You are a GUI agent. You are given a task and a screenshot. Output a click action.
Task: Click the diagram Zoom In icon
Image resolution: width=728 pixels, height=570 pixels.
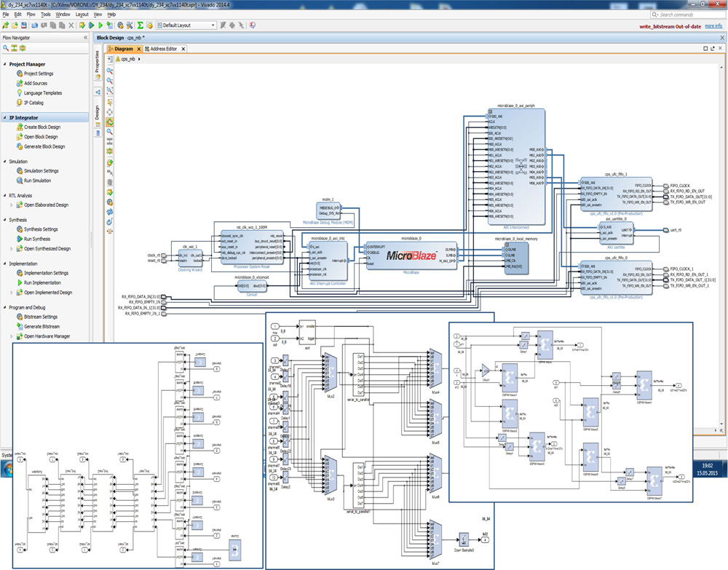click(x=110, y=71)
